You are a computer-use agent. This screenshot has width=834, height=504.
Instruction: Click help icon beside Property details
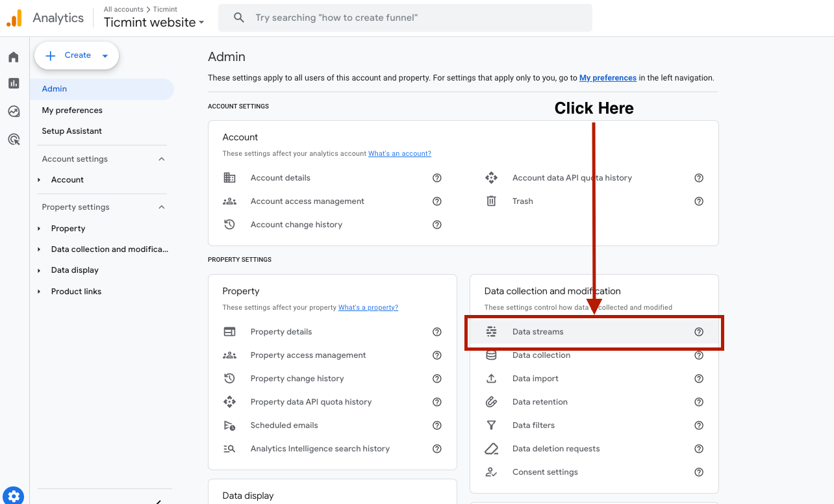437,332
